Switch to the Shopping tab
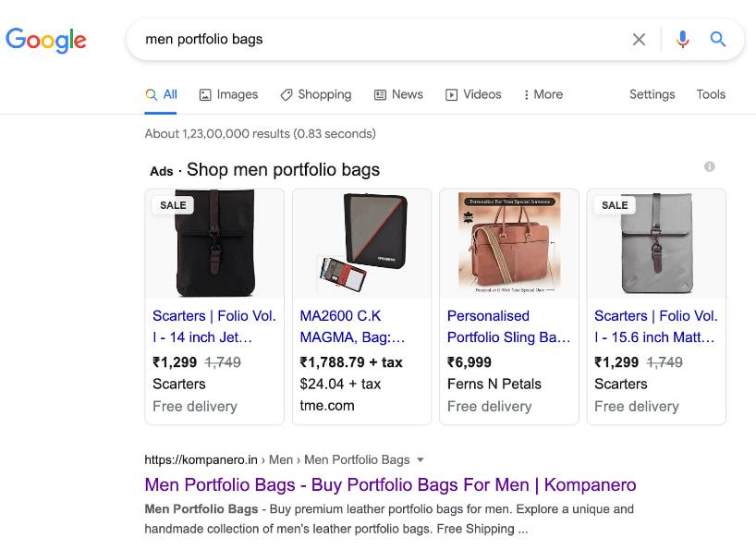This screenshot has width=756, height=550. coord(316,94)
